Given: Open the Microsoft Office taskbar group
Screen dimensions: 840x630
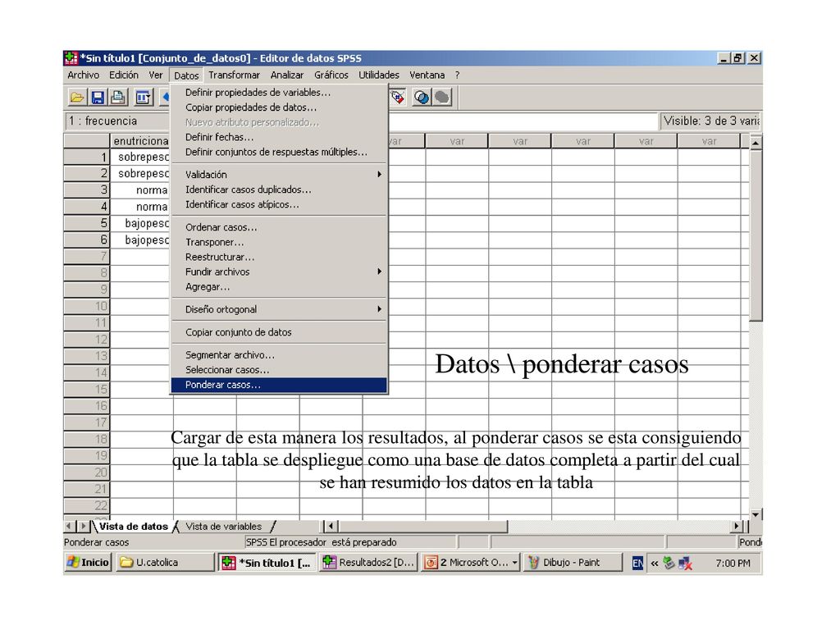Looking at the screenshot, I should coord(471,563).
